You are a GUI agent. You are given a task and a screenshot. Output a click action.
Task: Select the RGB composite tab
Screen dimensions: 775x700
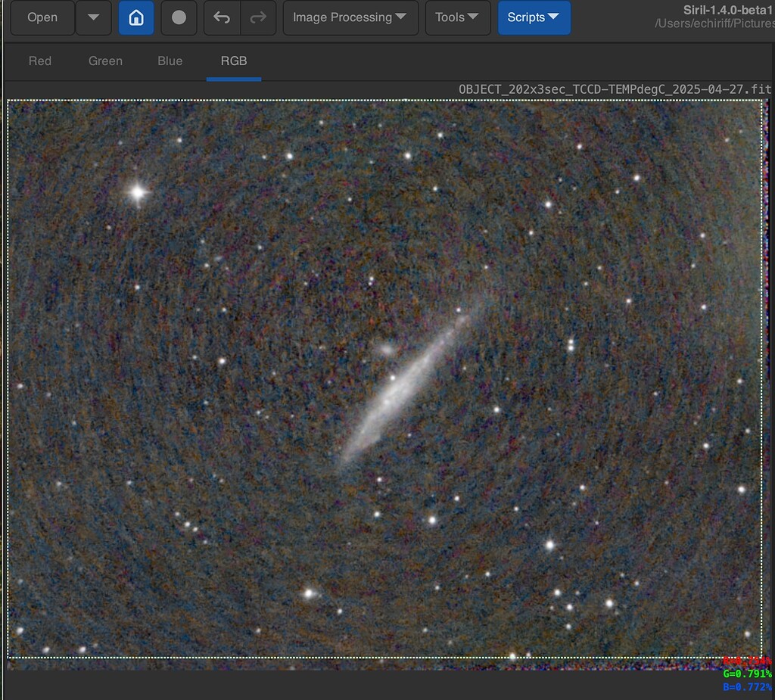click(233, 61)
